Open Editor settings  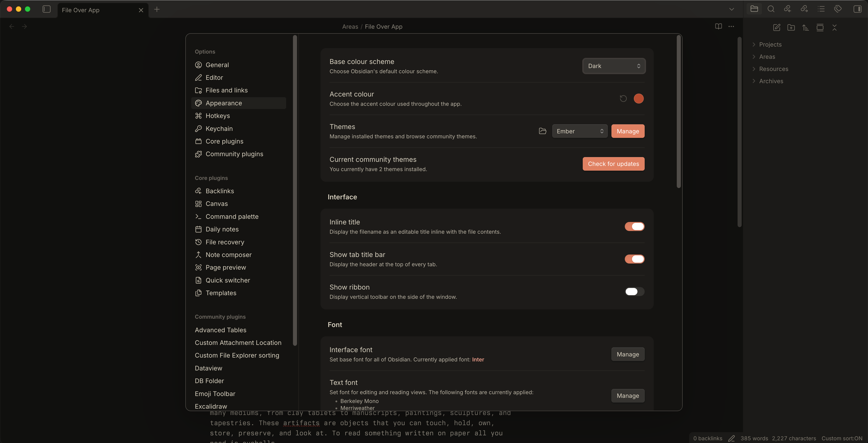point(238,78)
